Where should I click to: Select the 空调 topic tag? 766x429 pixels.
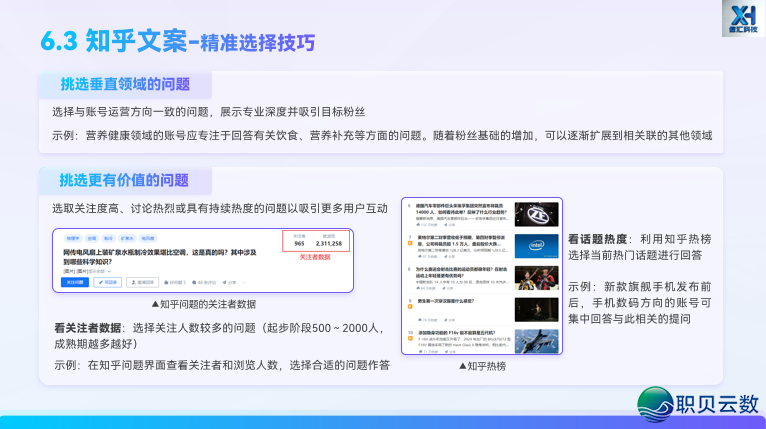coord(92,238)
